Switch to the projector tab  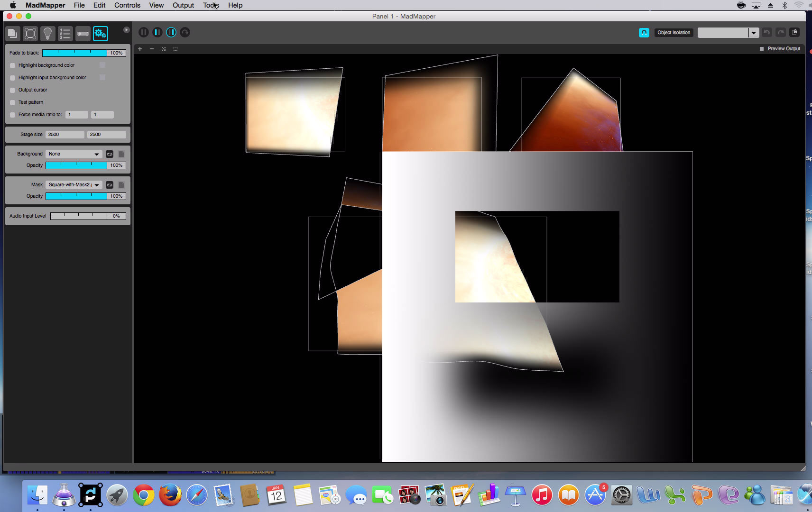tap(83, 34)
